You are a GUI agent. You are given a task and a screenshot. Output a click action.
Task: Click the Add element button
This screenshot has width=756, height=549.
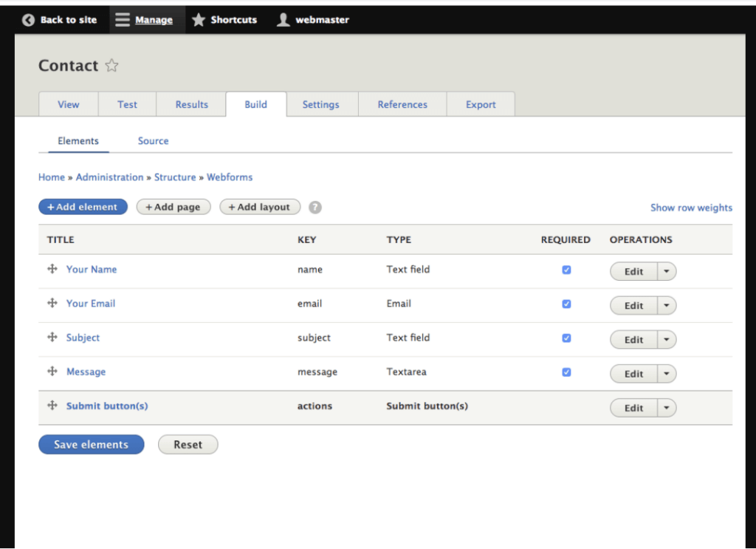[x=83, y=207]
